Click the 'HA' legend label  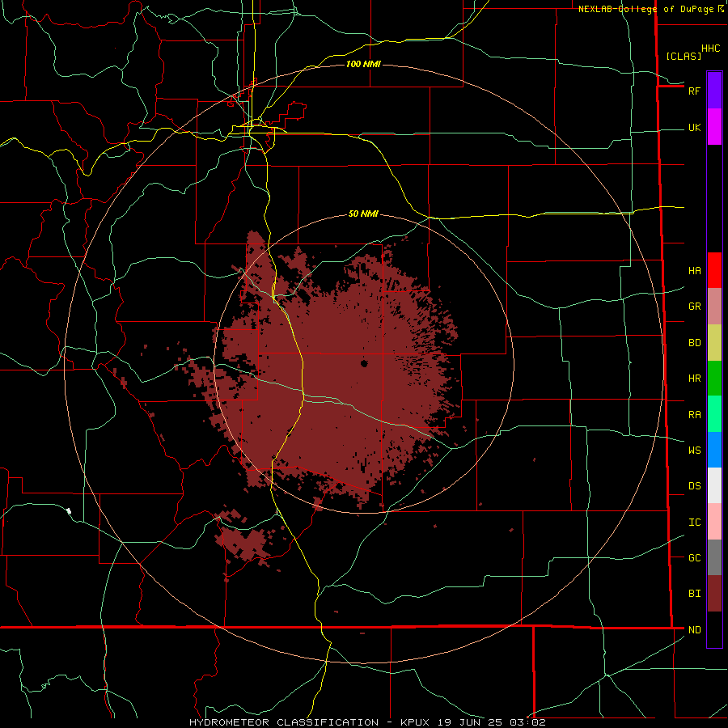(x=695, y=271)
